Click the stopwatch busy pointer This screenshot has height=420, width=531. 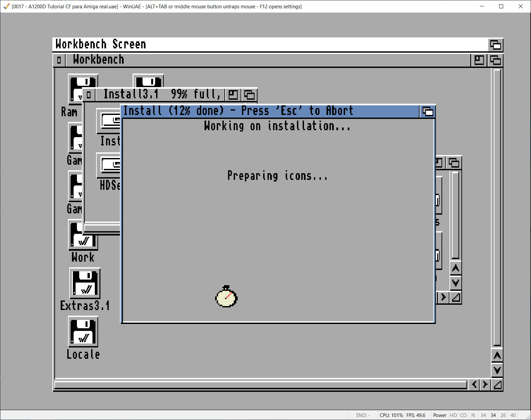tap(226, 296)
